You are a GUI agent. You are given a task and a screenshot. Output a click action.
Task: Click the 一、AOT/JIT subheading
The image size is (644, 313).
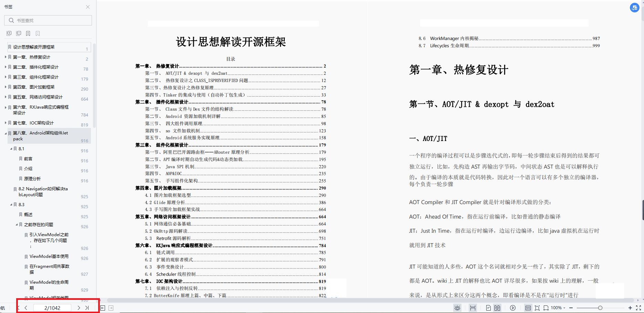click(428, 139)
